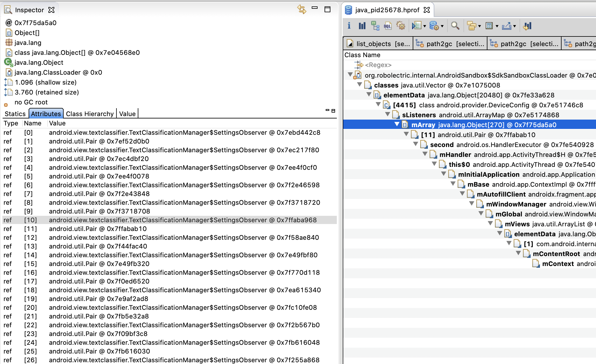Switch to the Class Hierarchy tab

90,114
